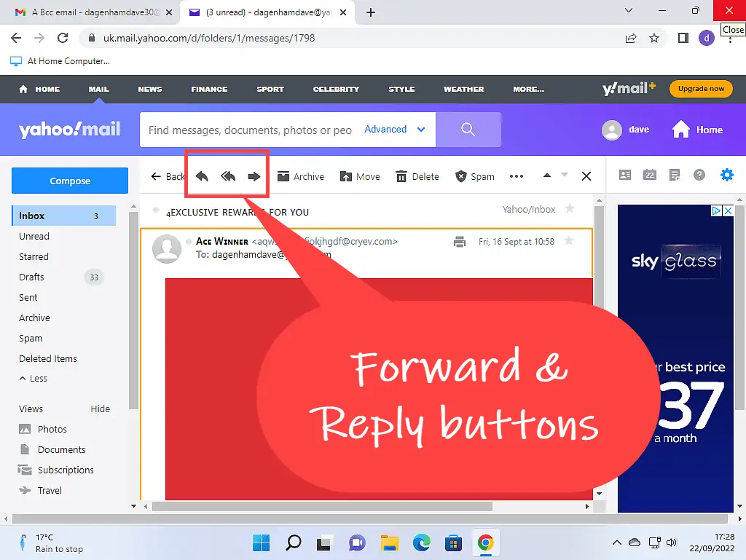Select MAIL in top navigation

98,89
